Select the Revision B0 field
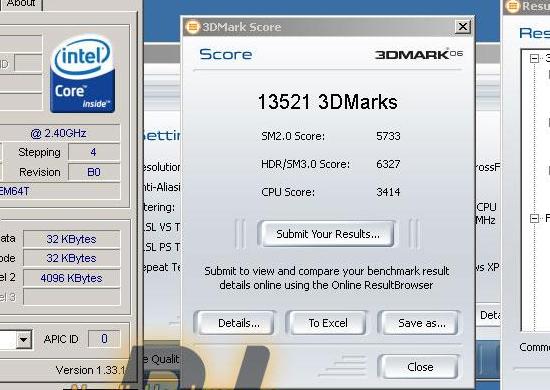The width and height of the screenshot is (550, 390). [94, 172]
